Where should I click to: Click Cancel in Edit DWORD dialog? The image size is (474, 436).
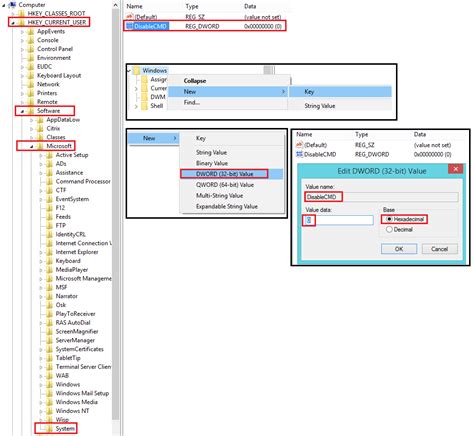coord(440,249)
